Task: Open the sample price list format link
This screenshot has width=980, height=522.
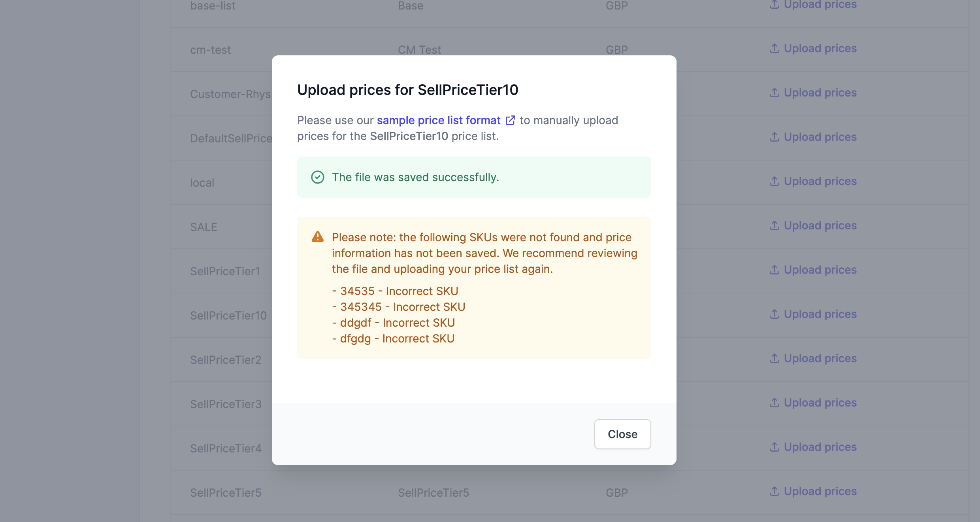Action: pyautogui.click(x=439, y=120)
